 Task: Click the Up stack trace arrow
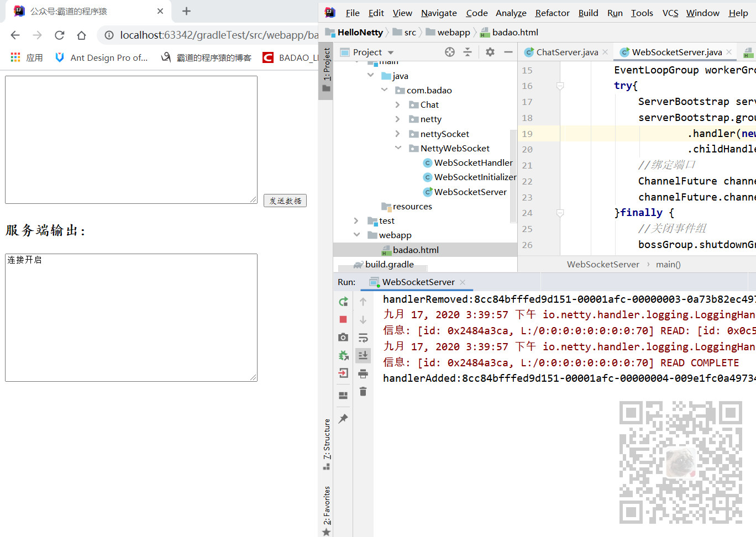363,302
